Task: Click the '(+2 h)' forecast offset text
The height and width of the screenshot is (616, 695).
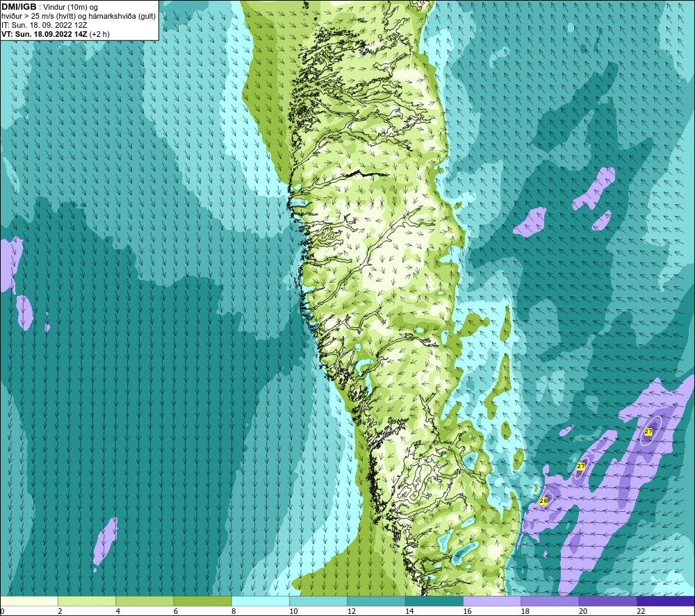Action: 99,34
